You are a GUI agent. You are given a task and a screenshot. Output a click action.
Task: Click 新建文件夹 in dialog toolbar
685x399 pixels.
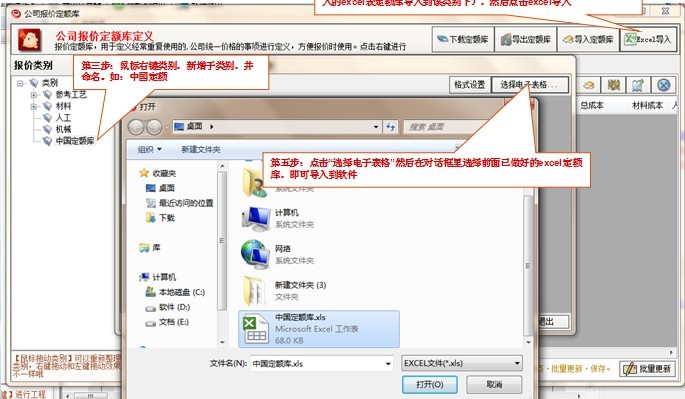[201, 149]
